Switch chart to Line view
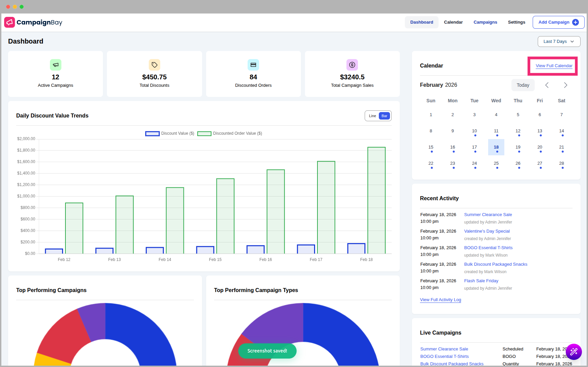 372,116
